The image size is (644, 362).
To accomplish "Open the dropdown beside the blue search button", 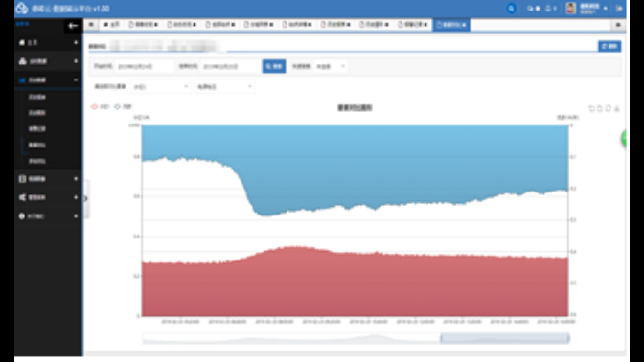I will pyautogui.click(x=331, y=66).
